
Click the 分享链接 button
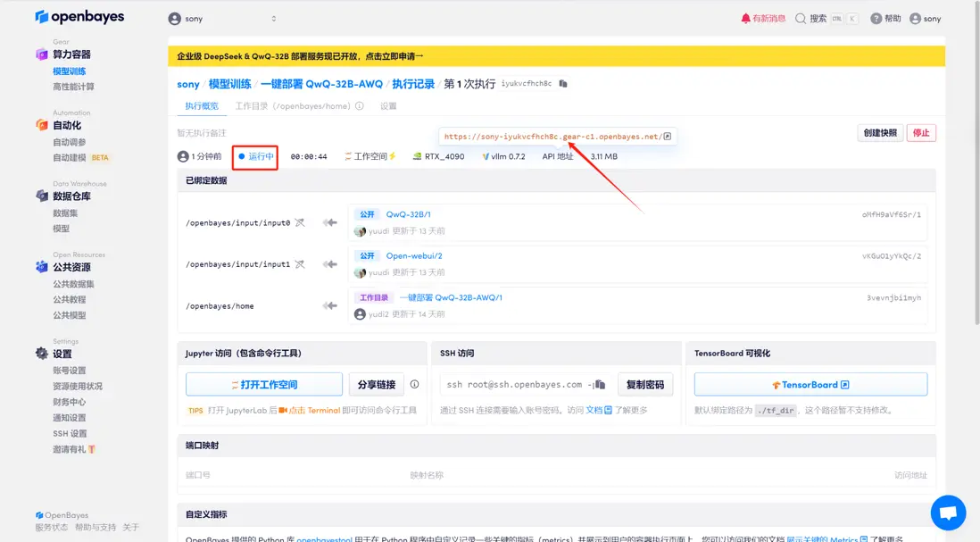[x=377, y=385]
